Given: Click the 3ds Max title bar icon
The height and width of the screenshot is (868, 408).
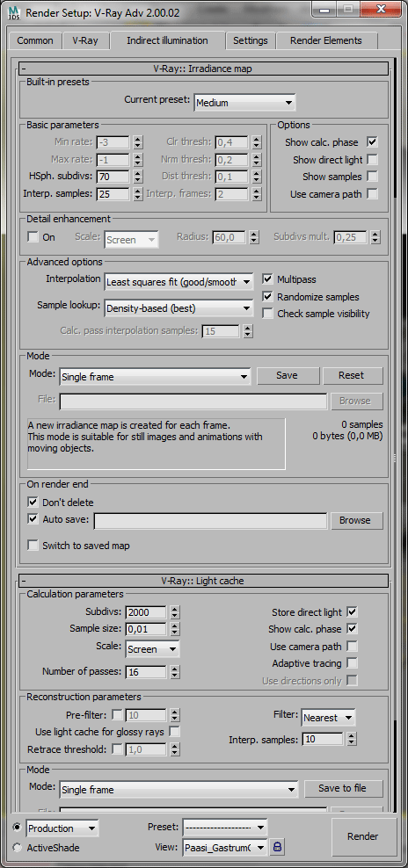Looking at the screenshot, I should (x=14, y=11).
